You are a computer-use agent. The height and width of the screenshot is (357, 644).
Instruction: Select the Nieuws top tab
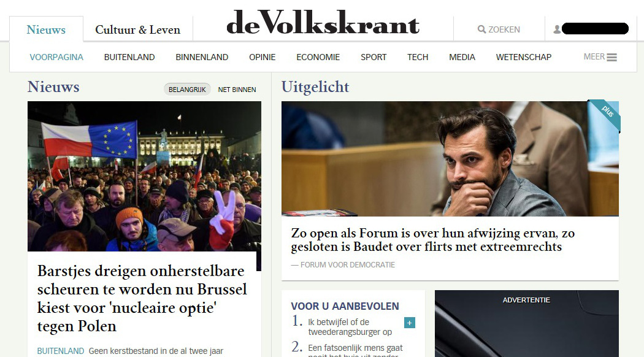(46, 29)
